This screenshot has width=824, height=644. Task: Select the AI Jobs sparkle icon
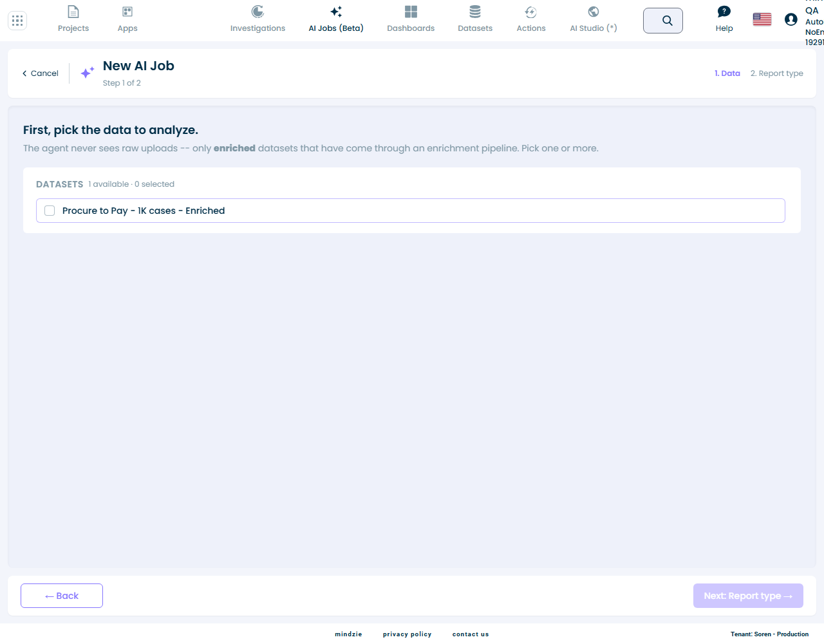coord(336,12)
